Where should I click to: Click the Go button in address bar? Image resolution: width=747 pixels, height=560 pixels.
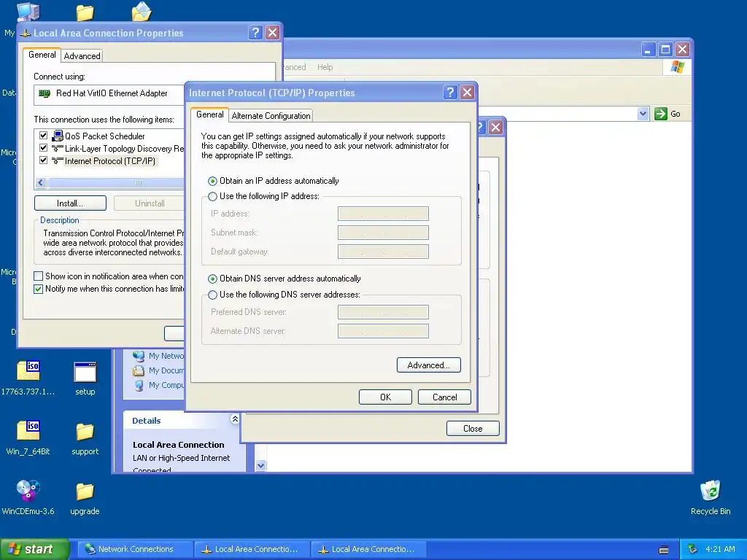point(667,114)
